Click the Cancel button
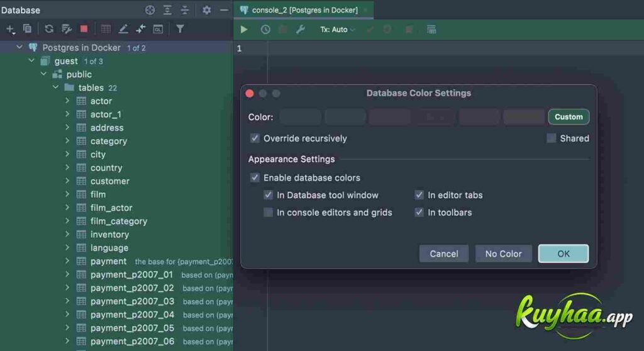The height and width of the screenshot is (351, 644). pos(443,253)
